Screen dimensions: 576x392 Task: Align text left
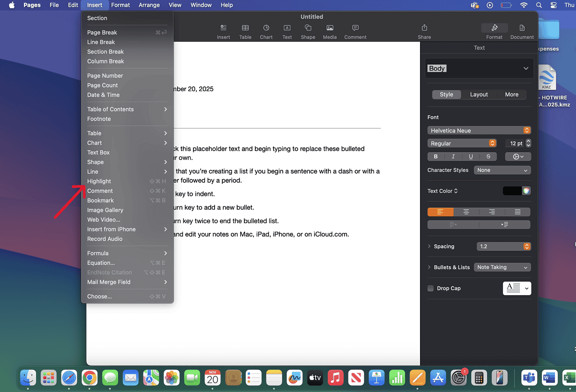click(x=440, y=212)
